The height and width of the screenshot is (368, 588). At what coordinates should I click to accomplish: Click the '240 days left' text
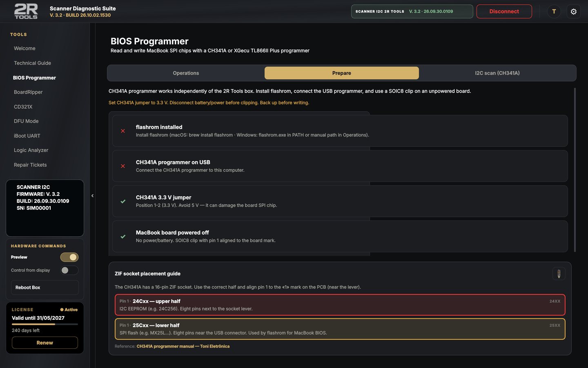[26, 330]
